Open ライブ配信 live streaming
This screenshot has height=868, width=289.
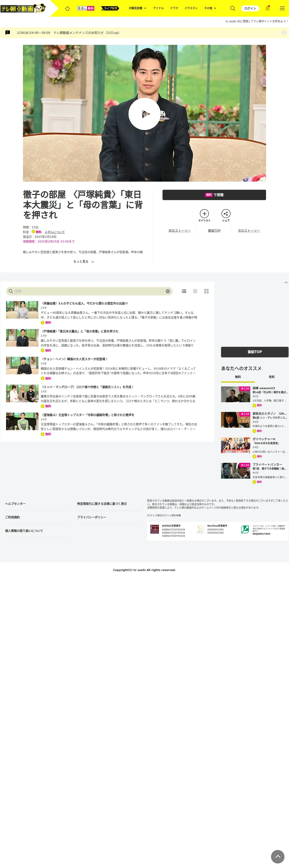click(x=110, y=8)
